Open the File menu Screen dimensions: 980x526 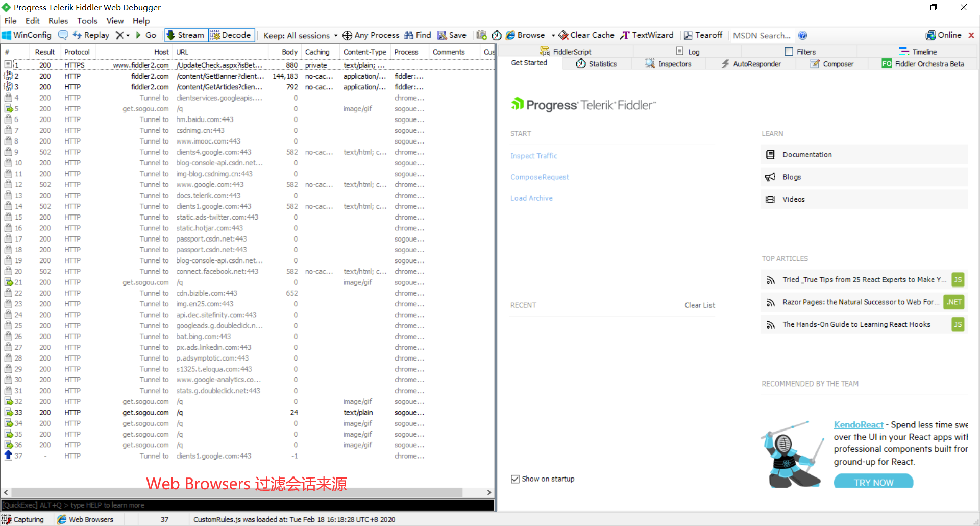pos(11,21)
